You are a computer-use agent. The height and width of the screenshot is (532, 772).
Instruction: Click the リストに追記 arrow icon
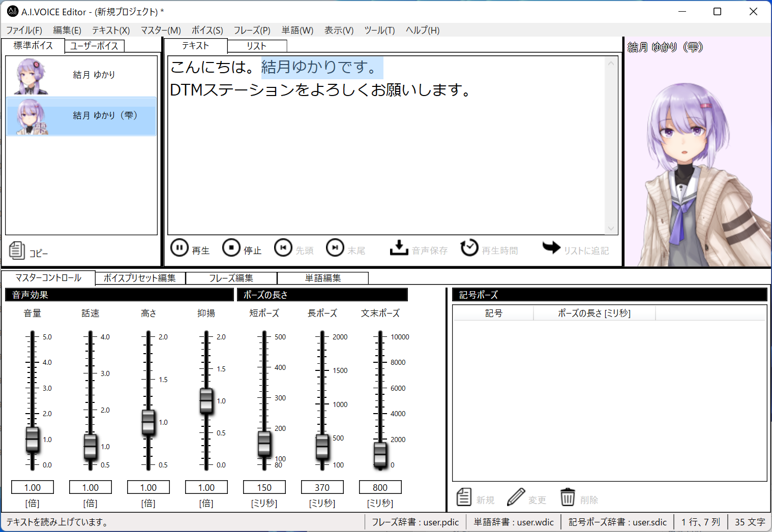551,247
